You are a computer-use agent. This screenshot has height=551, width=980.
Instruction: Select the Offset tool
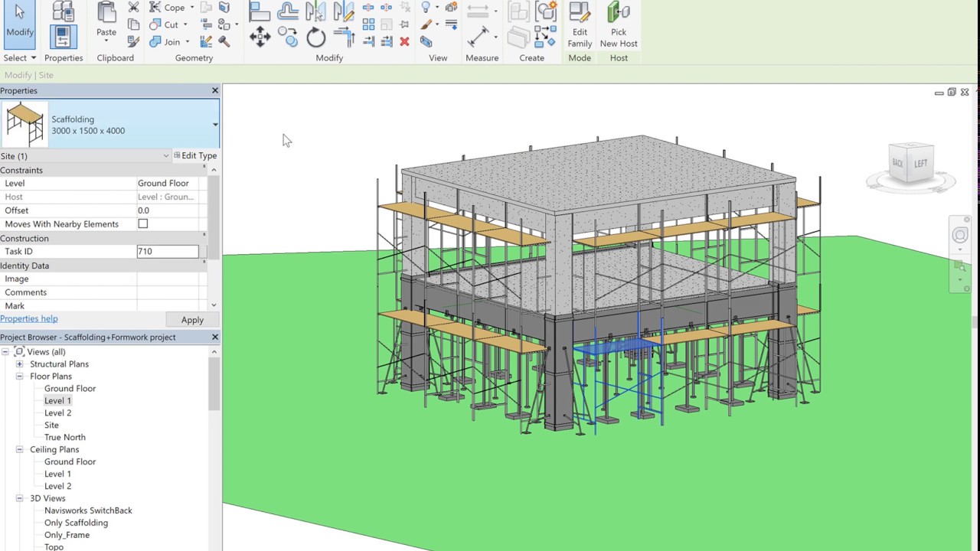click(288, 11)
